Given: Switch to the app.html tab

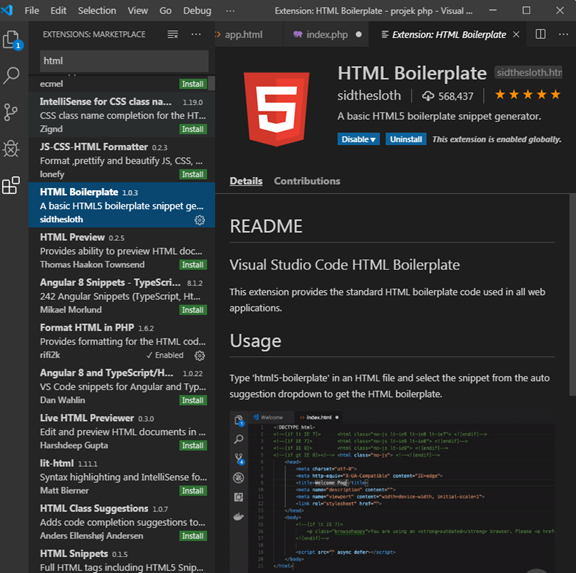Looking at the screenshot, I should [x=243, y=35].
